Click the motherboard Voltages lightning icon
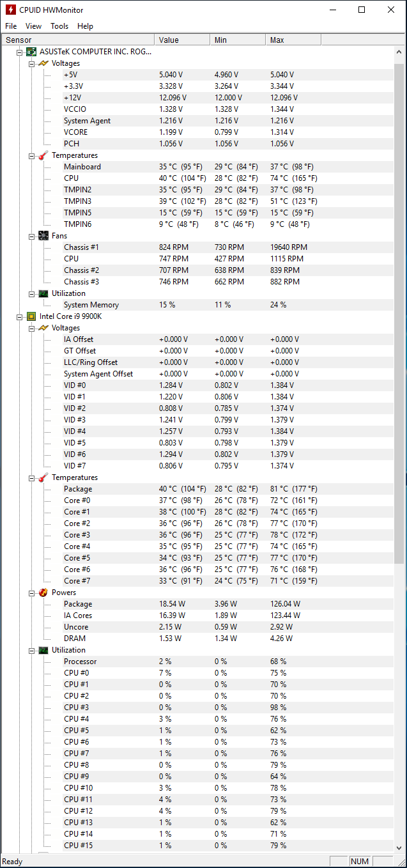This screenshot has height=868, width=407. pos(43,63)
